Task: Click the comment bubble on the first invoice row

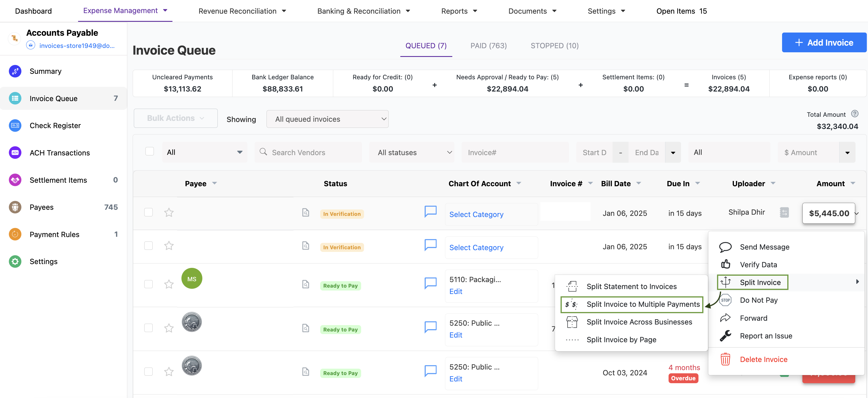Action: pyautogui.click(x=430, y=211)
